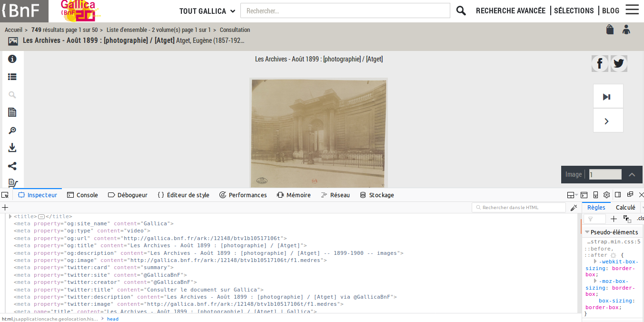Click the order reproduction cart icon

pos(13,183)
